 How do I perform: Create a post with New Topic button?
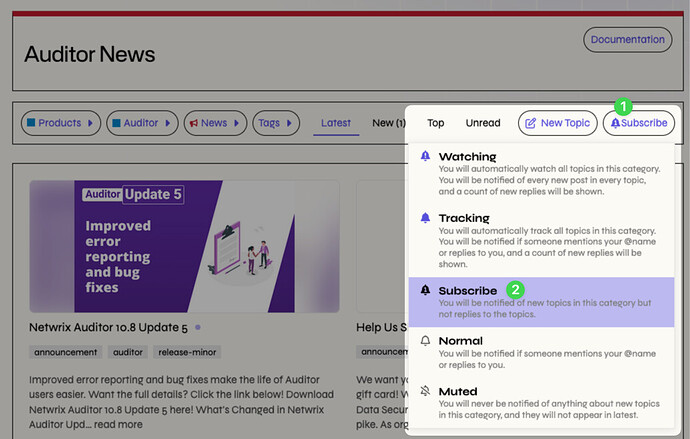tap(558, 123)
